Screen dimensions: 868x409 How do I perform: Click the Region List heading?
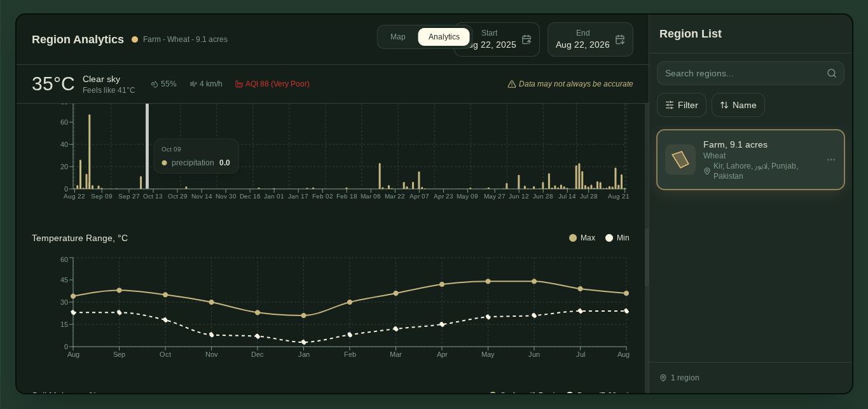click(691, 34)
